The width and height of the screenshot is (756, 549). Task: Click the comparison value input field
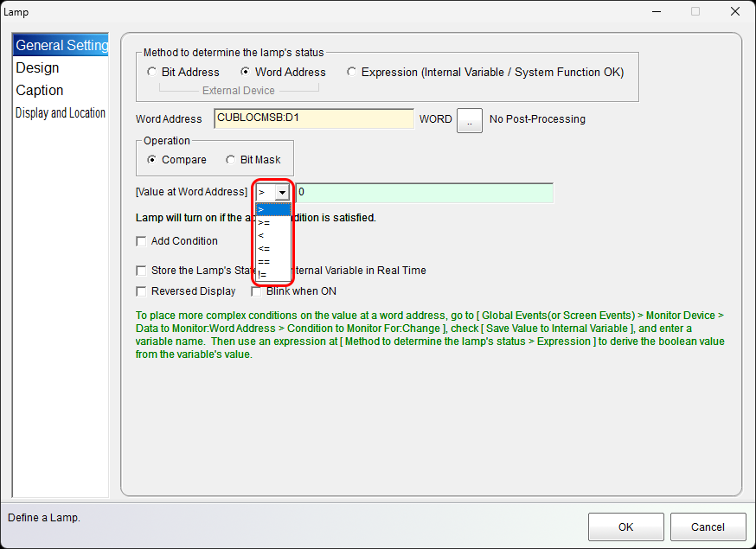[x=424, y=193]
